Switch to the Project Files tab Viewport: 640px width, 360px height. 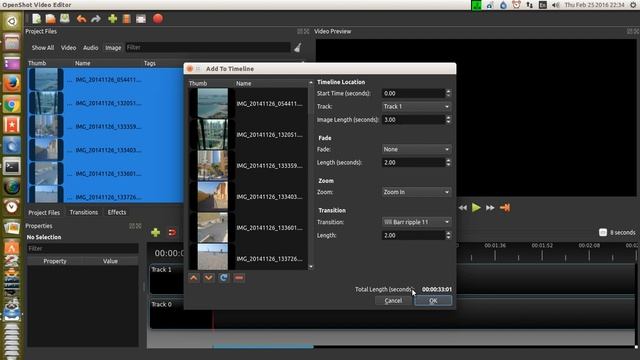pyautogui.click(x=44, y=213)
